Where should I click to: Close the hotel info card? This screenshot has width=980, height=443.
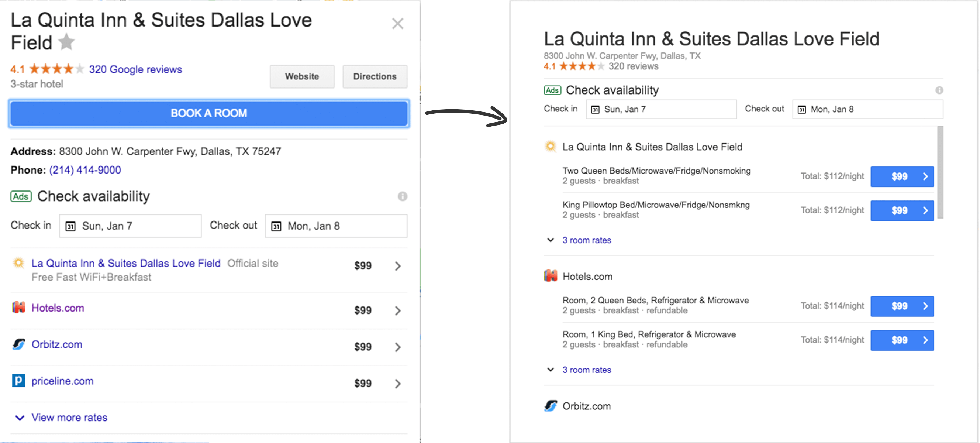pyautogui.click(x=397, y=24)
